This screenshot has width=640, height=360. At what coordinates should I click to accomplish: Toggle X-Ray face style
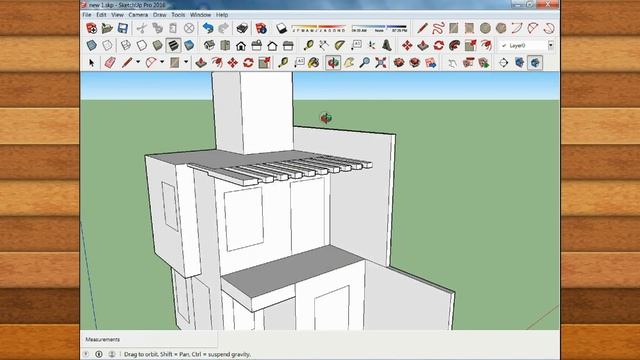91,45
